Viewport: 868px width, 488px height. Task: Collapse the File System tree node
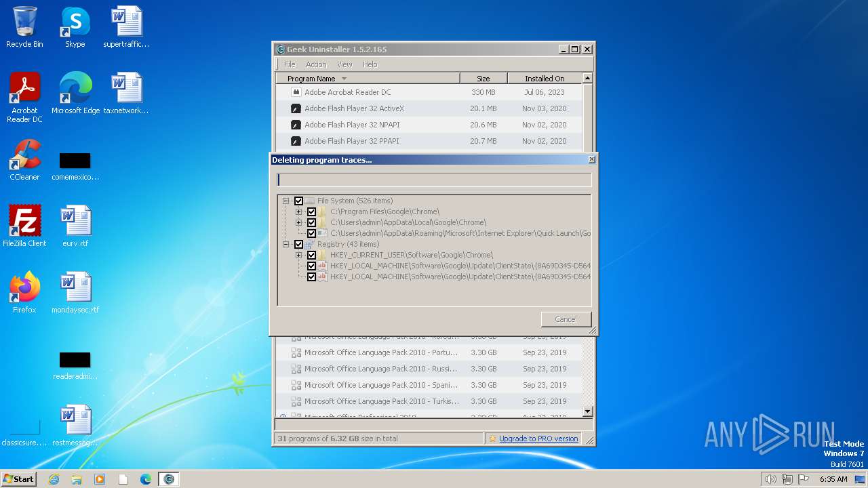point(286,201)
